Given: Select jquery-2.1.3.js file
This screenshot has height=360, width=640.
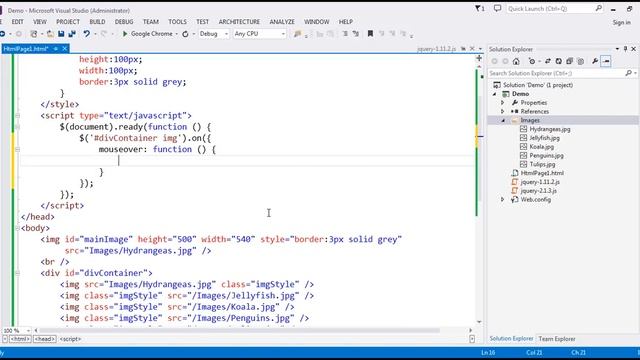Looking at the screenshot, I should (x=538, y=191).
